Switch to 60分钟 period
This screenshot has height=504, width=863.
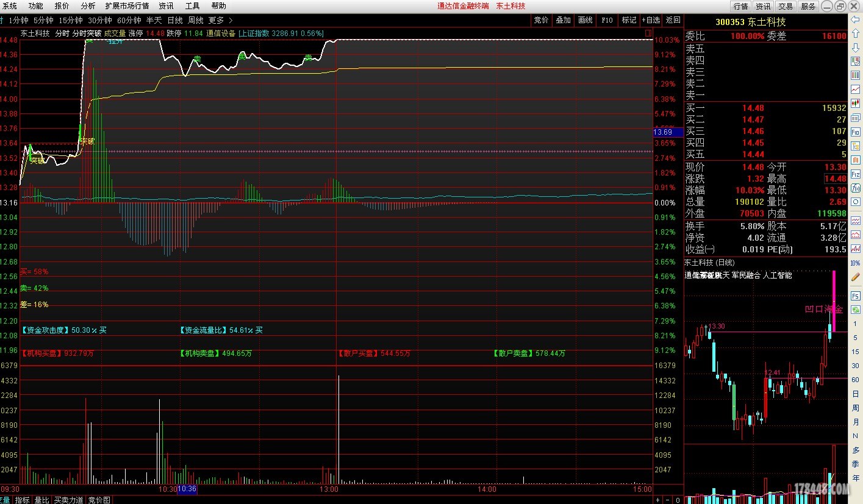[x=129, y=20]
